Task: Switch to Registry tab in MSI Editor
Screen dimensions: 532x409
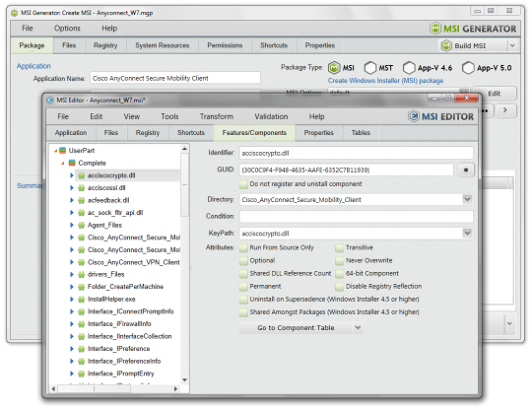Action: (147, 133)
